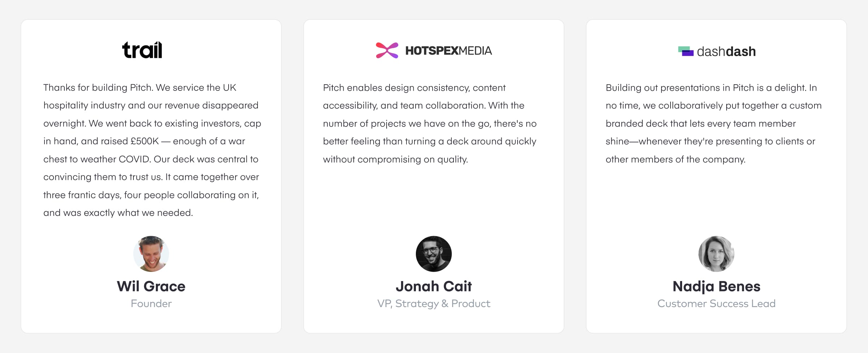Click the dashdash green-purple logo icon
Image resolution: width=868 pixels, height=353 pixels.
click(686, 51)
